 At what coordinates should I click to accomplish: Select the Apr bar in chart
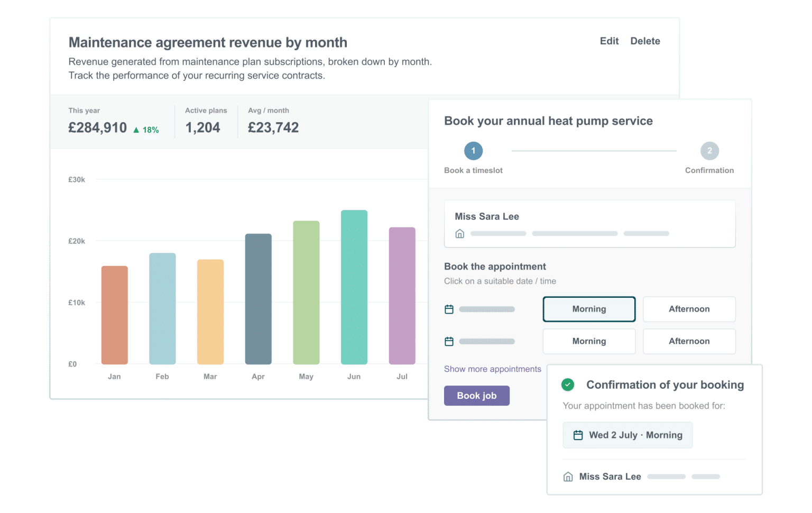point(258,299)
